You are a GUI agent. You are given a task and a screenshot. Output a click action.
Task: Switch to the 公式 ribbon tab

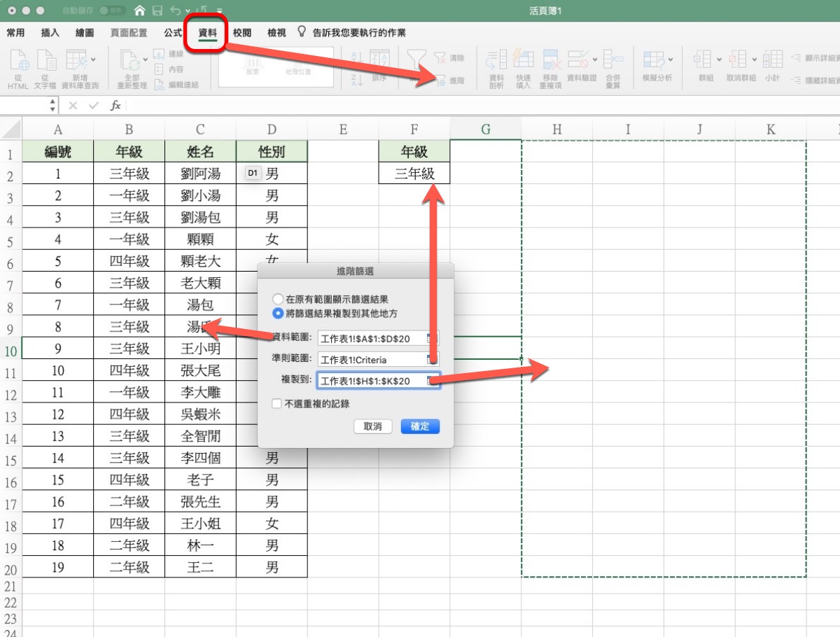173,33
